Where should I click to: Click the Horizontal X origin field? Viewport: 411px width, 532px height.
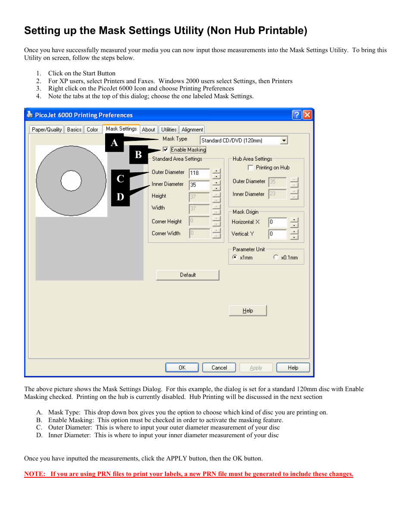pos(277,222)
